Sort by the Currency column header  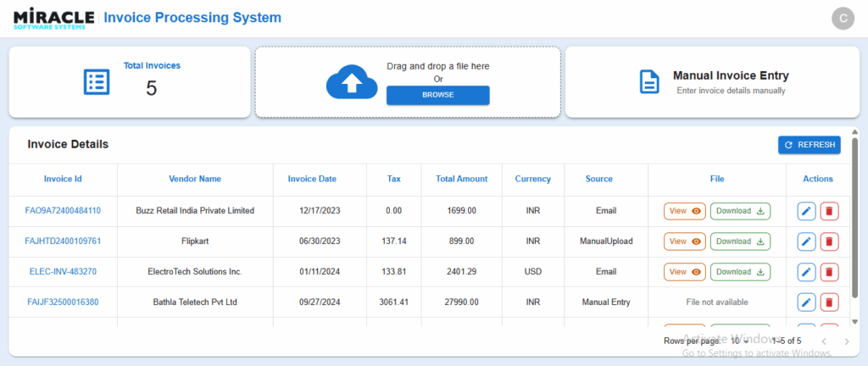pyautogui.click(x=533, y=179)
